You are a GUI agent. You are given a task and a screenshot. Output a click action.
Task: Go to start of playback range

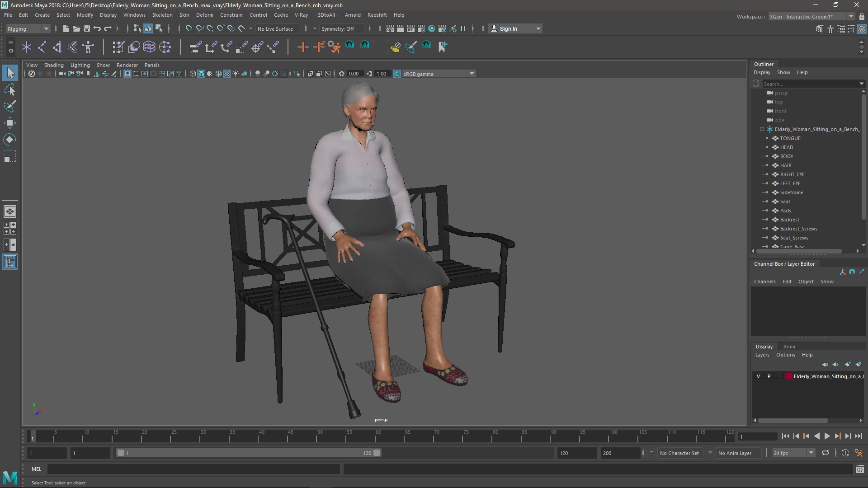[785, 436]
